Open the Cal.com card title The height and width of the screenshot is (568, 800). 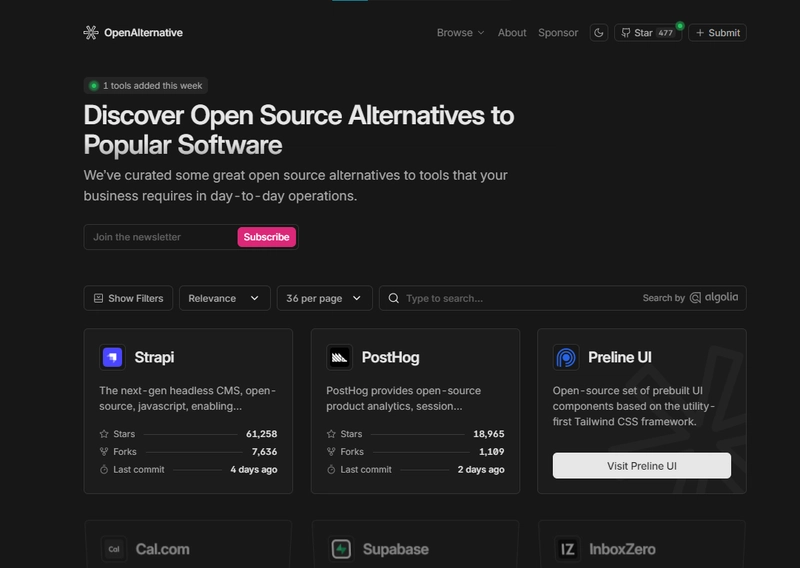pyautogui.click(x=162, y=549)
